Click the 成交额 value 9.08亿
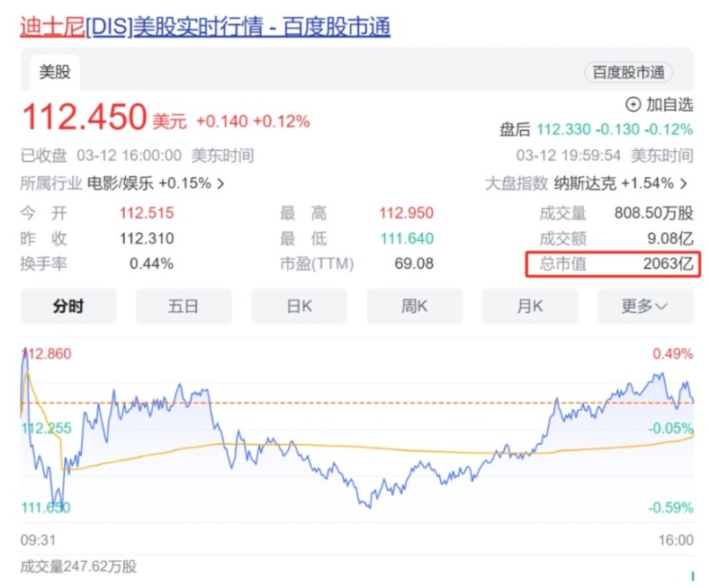 (x=670, y=238)
